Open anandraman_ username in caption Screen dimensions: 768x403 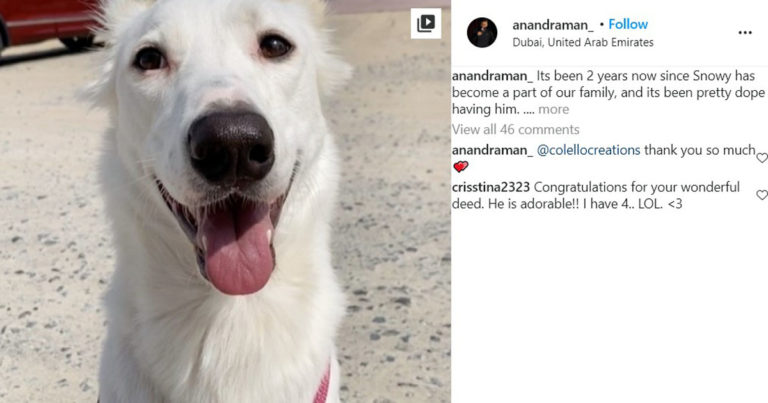pyautogui.click(x=492, y=76)
